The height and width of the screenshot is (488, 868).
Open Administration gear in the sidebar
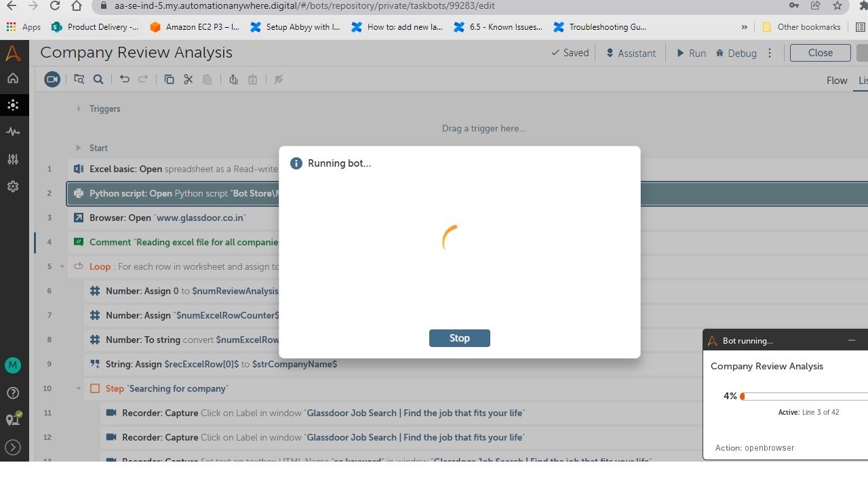pos(13,186)
